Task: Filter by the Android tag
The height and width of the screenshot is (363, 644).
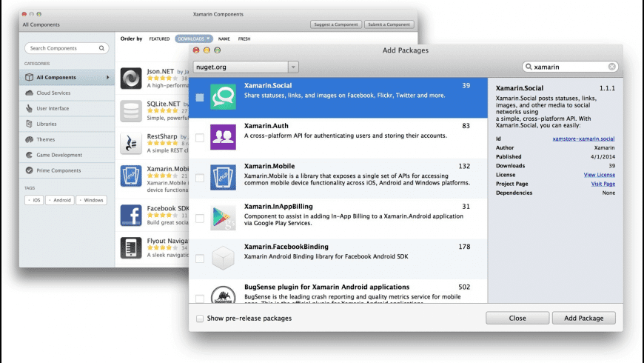Action: [x=60, y=200]
